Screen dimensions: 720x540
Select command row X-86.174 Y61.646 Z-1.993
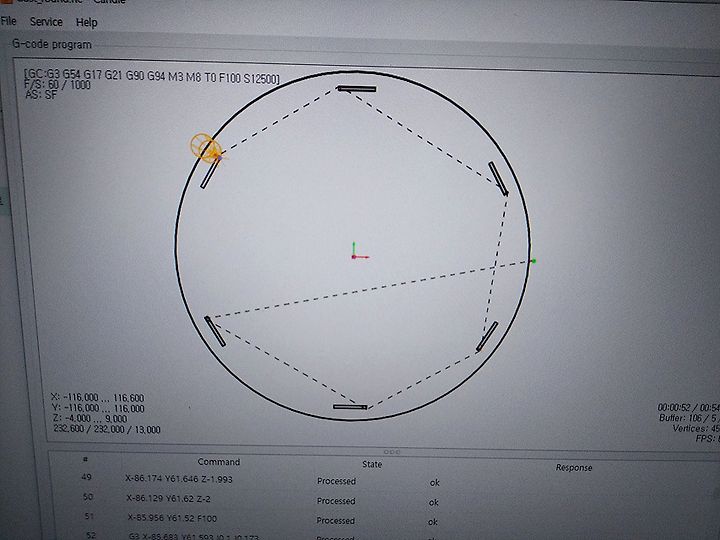(179, 479)
